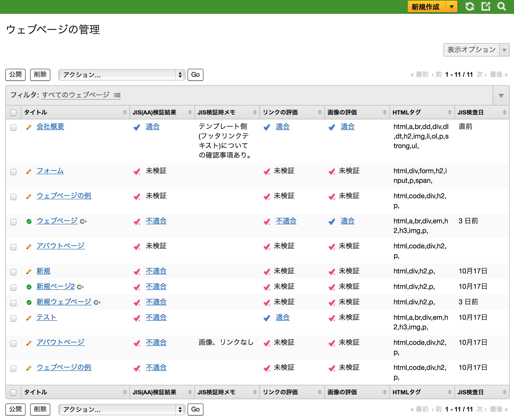Click the bottom 削除 button
Image resolution: width=514 pixels, height=420 pixels.
pyautogui.click(x=40, y=409)
